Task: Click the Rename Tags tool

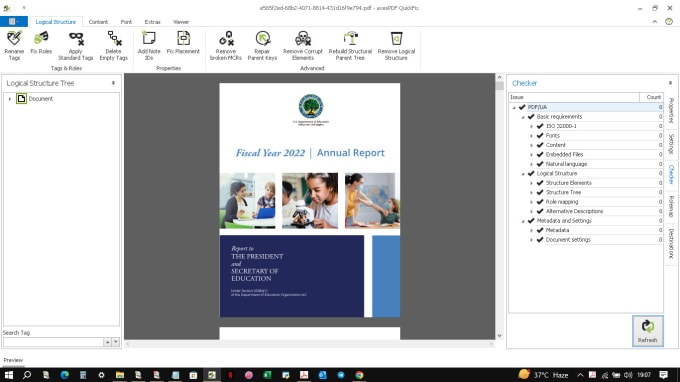Action: pos(14,45)
